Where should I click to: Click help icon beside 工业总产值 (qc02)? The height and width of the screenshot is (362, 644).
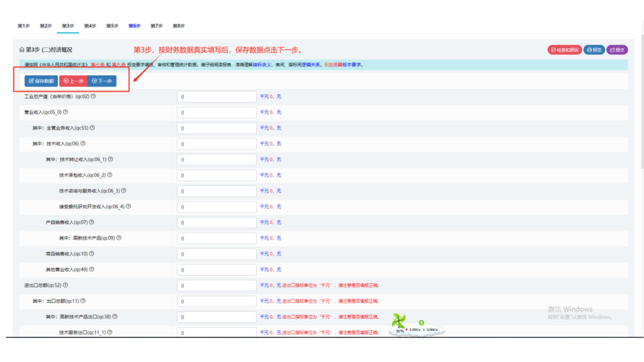[x=93, y=96]
